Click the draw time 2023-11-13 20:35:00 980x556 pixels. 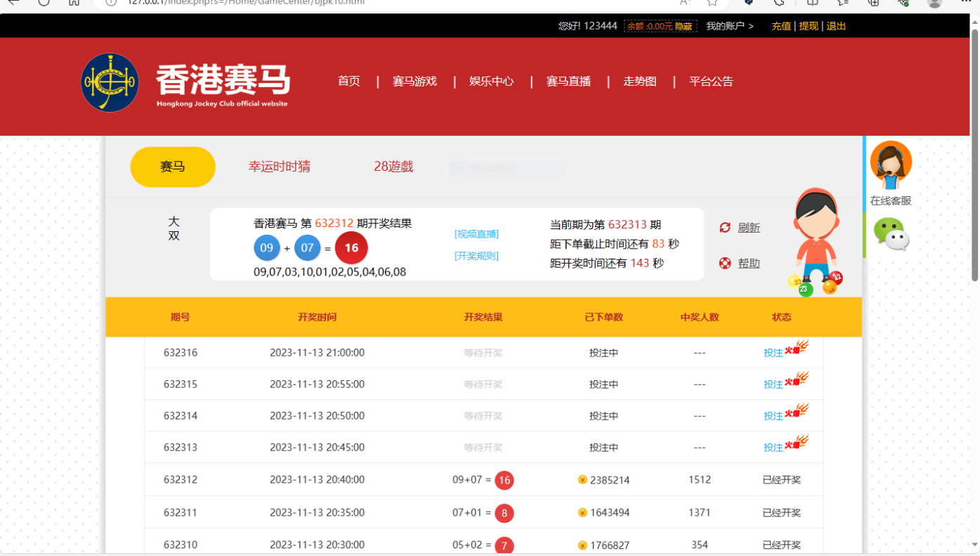tap(317, 512)
